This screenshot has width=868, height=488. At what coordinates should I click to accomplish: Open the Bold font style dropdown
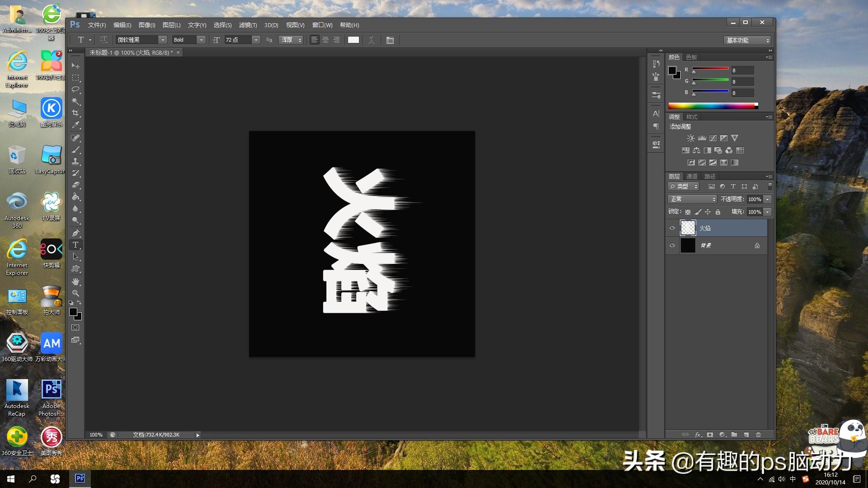(x=201, y=40)
